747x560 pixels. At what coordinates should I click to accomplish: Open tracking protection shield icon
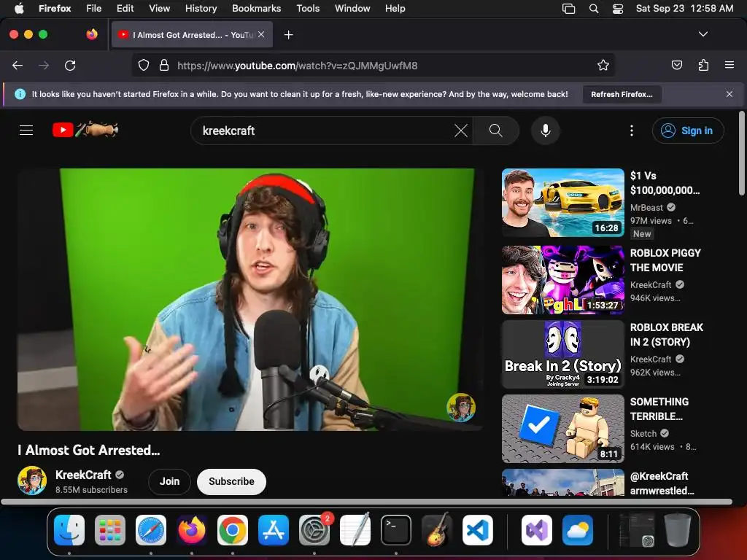click(x=144, y=65)
